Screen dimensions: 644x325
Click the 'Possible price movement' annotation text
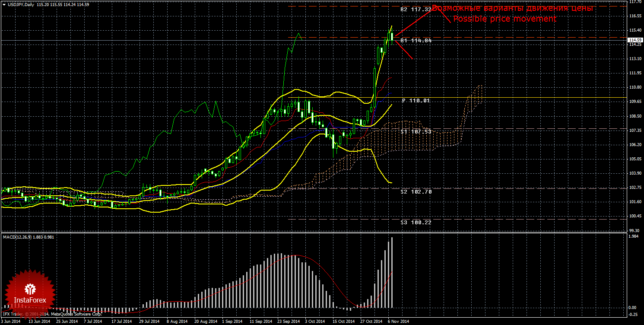tap(504, 19)
